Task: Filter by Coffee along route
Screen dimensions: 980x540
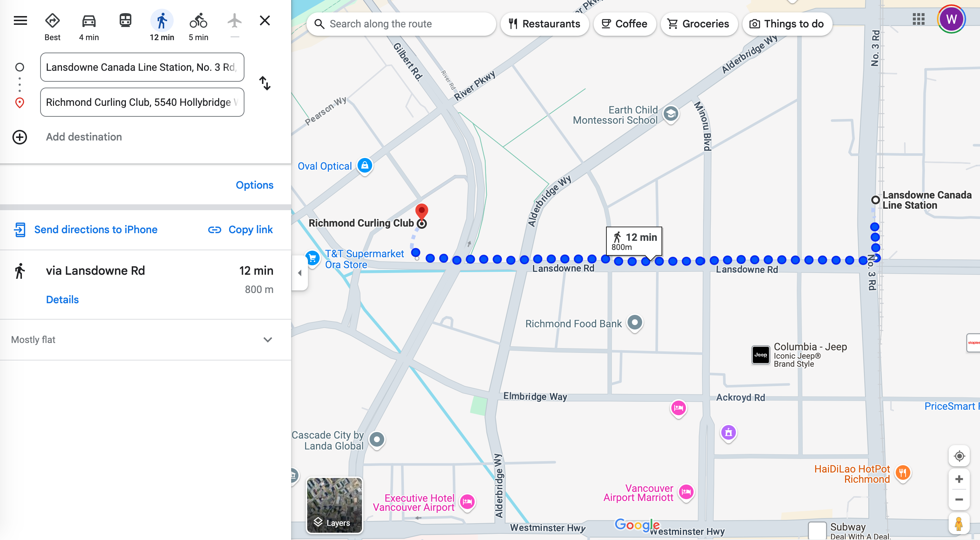Action: click(624, 24)
